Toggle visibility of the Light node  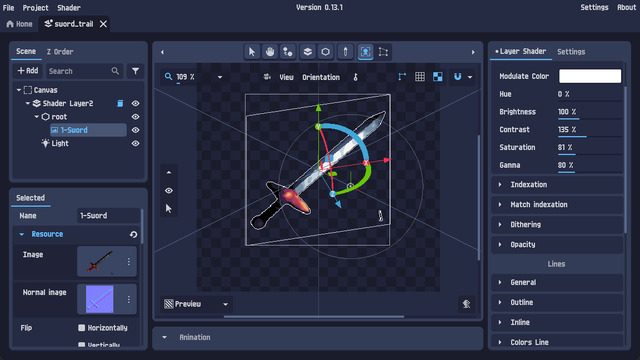coord(136,144)
